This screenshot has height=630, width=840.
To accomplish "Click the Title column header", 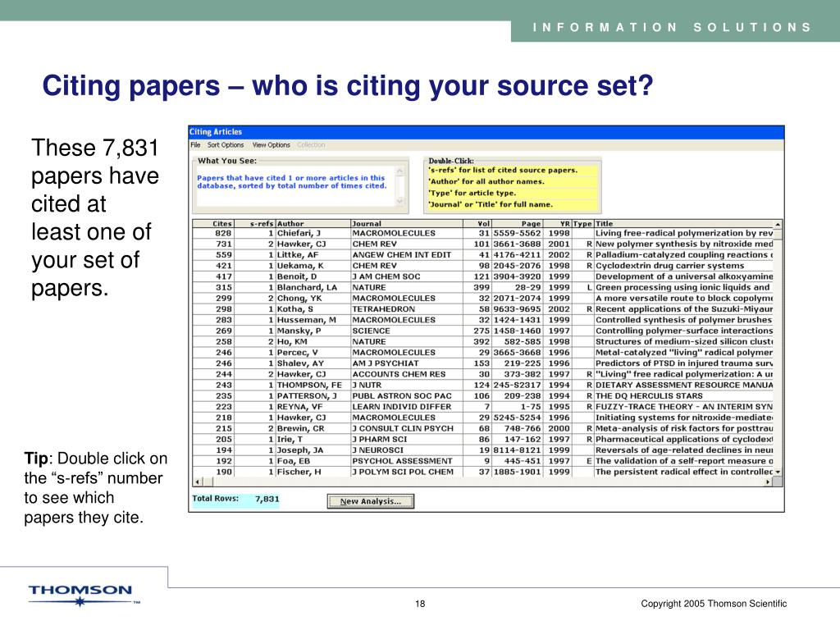I will tap(683, 223).
